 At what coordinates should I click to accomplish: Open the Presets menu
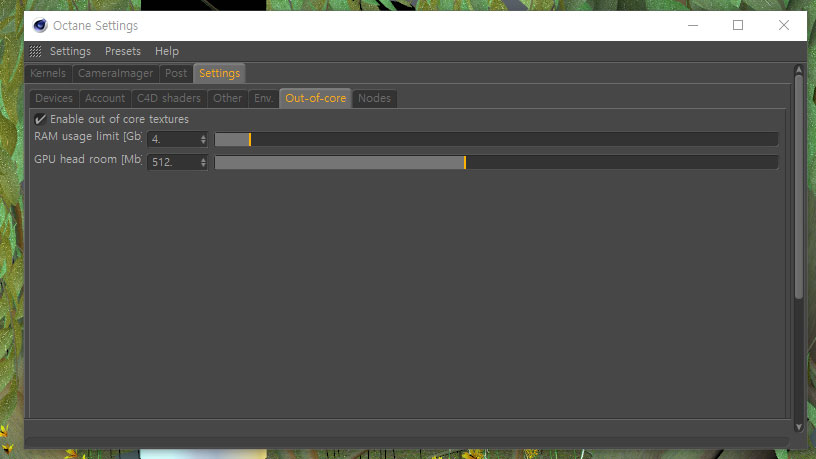coord(123,51)
